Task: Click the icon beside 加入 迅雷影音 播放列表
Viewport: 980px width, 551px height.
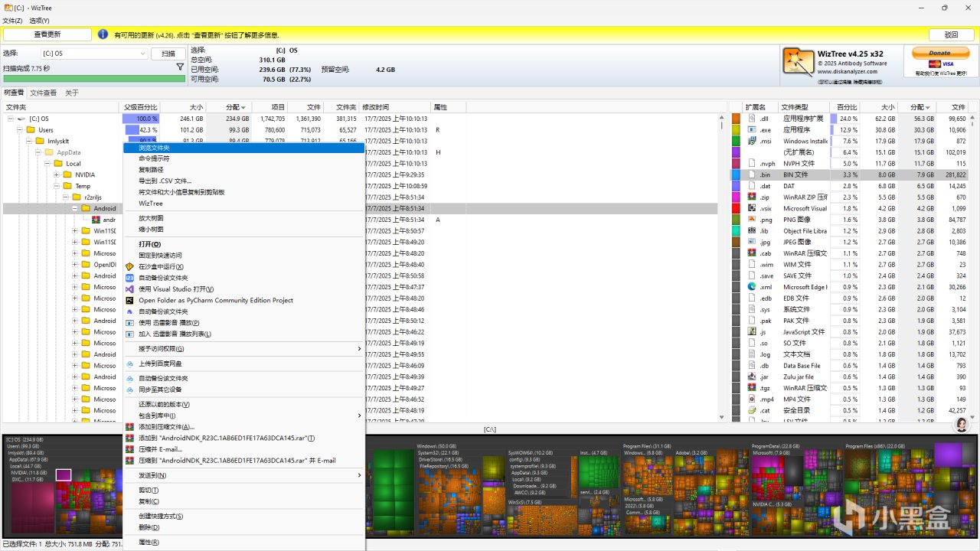Action: [129, 334]
